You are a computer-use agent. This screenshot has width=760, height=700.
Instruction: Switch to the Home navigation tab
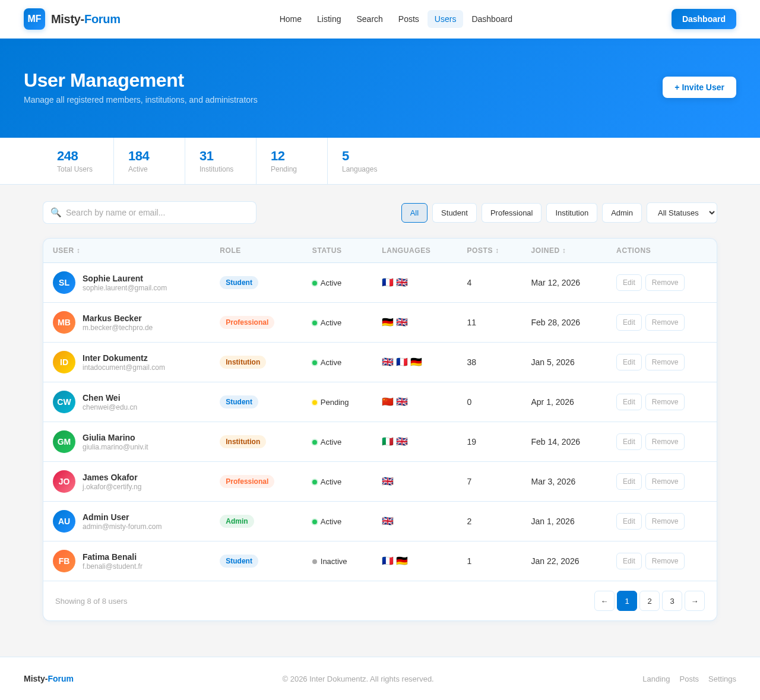290,19
